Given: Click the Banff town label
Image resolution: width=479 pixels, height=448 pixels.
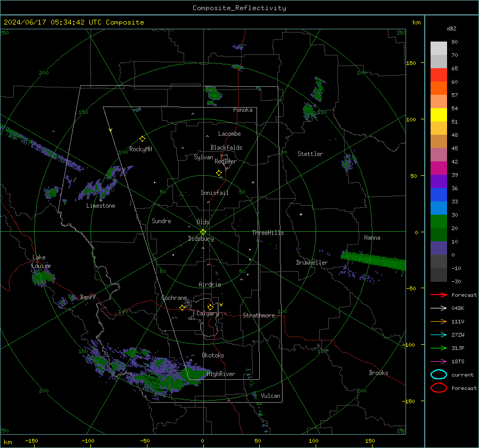Looking at the screenshot, I should tap(88, 297).
